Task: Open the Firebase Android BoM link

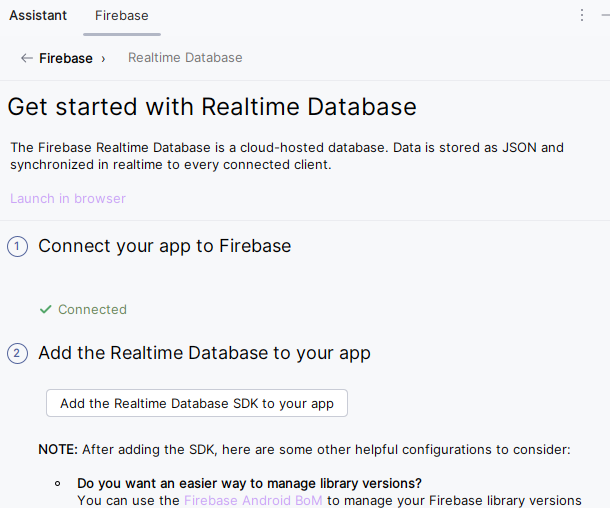Action: pyautogui.click(x=253, y=500)
